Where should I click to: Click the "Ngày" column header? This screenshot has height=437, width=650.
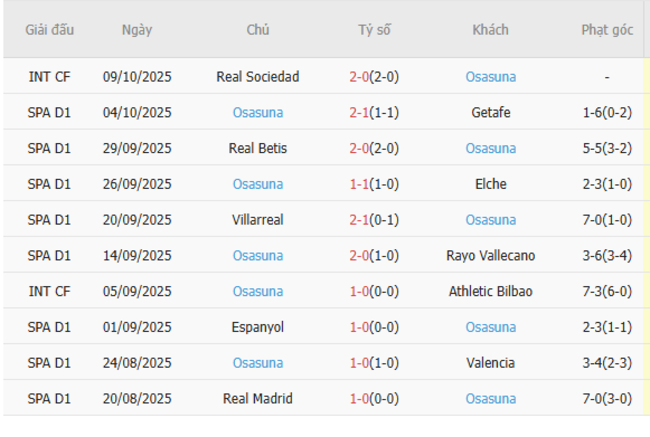point(137,30)
